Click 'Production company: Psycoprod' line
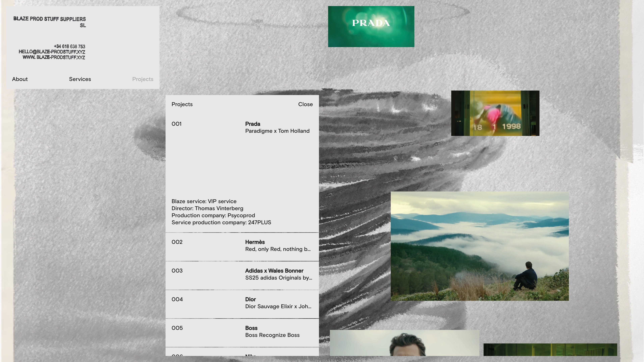The width and height of the screenshot is (644, 362). 213,215
